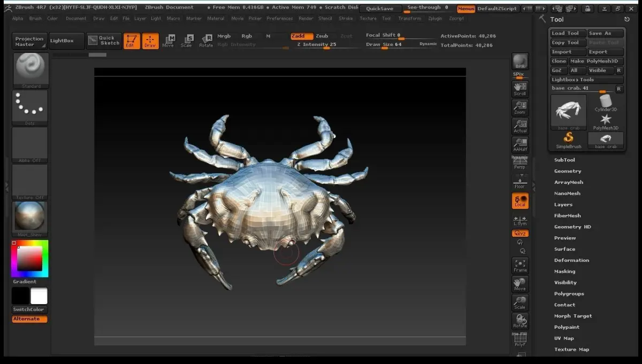642x364 pixels.
Task: Open the Preferences menu
Action: pyautogui.click(x=280, y=18)
